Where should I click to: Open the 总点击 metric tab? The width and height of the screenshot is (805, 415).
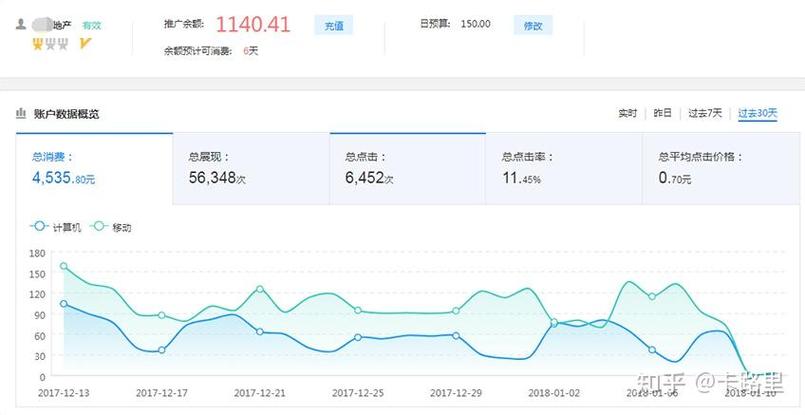[x=408, y=169]
